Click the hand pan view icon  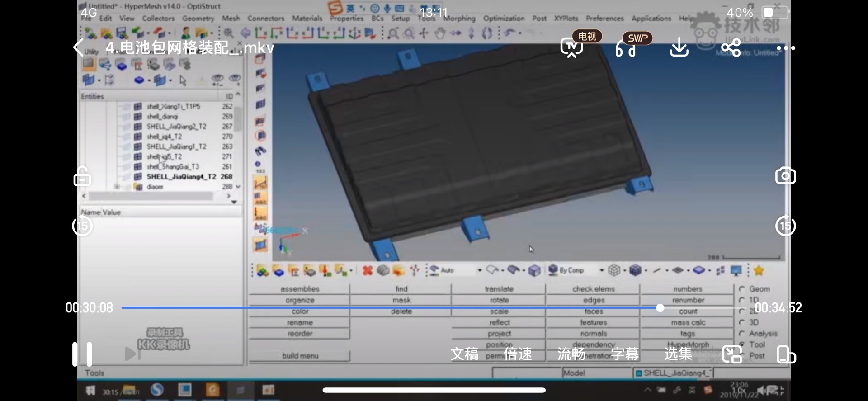439,33
